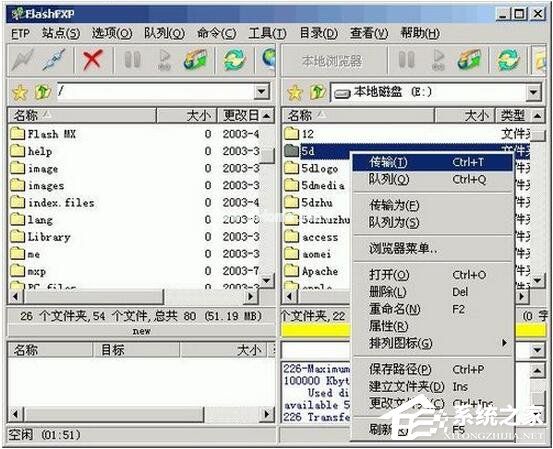The image size is (553, 449).
Task: Choose 保存路径(P) in the context menu
Action: point(433,369)
